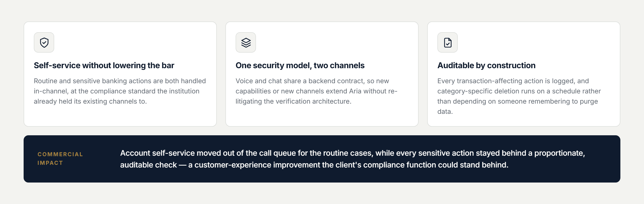
Task: Click the 'Commercial Impact' label
Action: 60,159
